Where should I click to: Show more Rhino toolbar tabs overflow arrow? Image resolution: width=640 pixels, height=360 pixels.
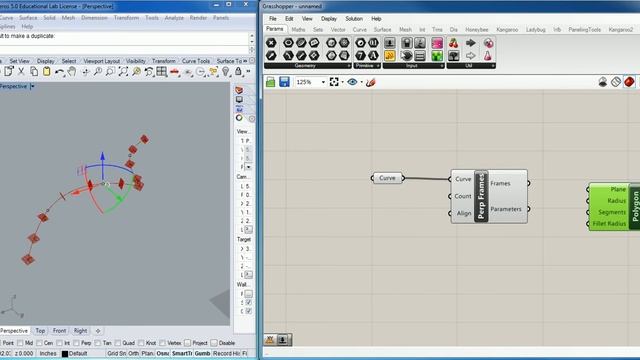point(245,61)
